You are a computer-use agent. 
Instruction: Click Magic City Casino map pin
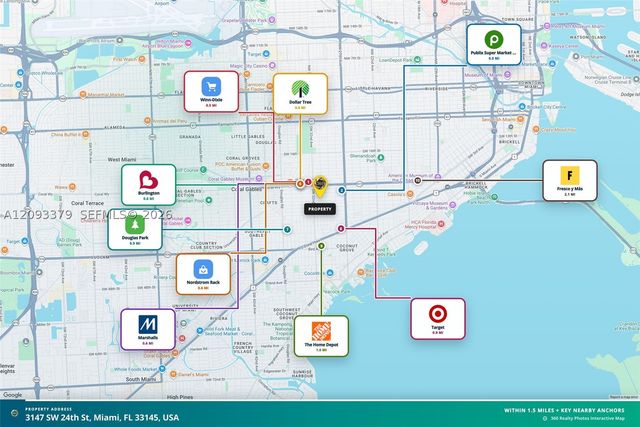272,65
